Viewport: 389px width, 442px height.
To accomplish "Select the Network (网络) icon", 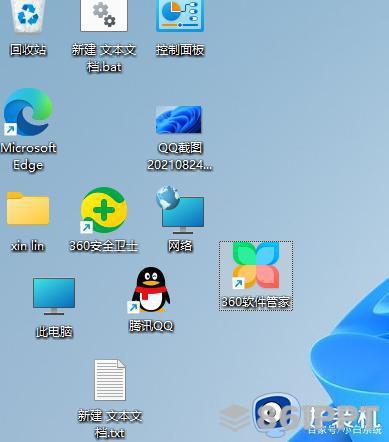I will tap(180, 210).
